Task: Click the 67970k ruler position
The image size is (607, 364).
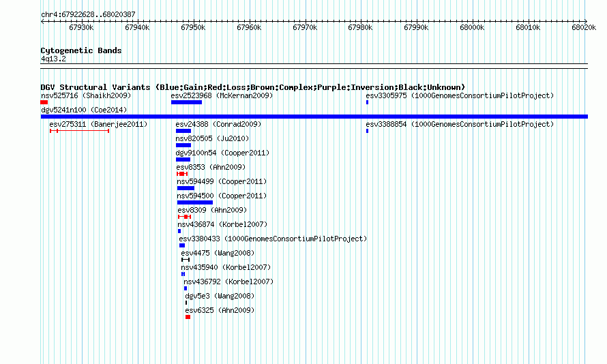Action: pyautogui.click(x=305, y=27)
